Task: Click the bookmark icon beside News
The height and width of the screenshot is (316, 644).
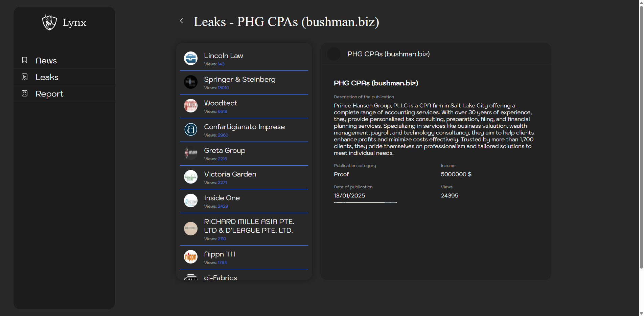Action: point(25,60)
